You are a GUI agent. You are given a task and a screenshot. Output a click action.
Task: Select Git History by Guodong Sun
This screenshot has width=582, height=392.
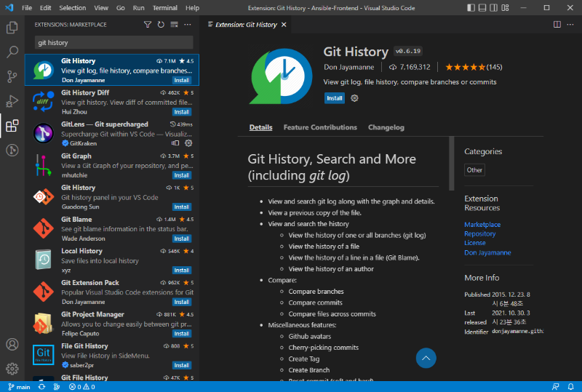pyautogui.click(x=112, y=197)
